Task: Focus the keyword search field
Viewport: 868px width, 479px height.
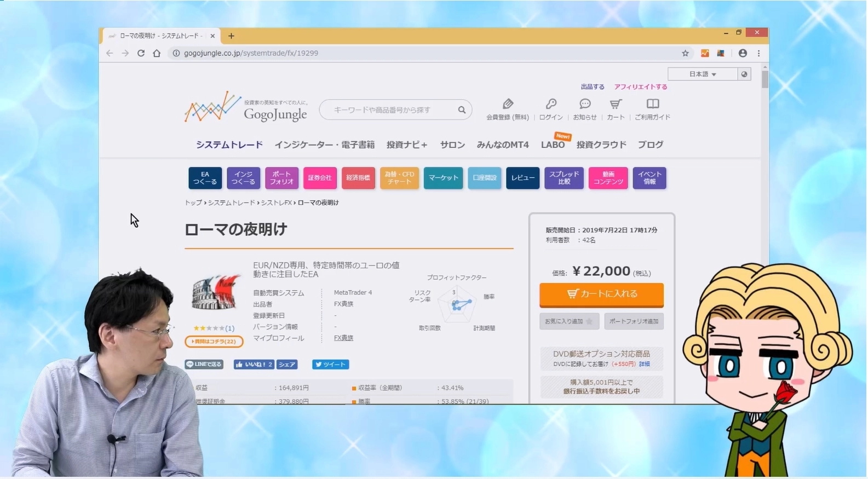Action: (x=389, y=110)
